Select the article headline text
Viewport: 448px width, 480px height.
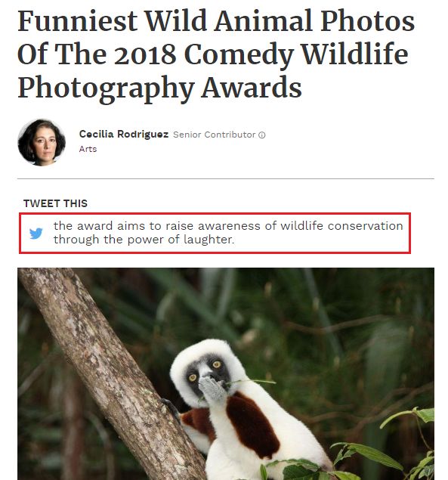click(x=216, y=54)
